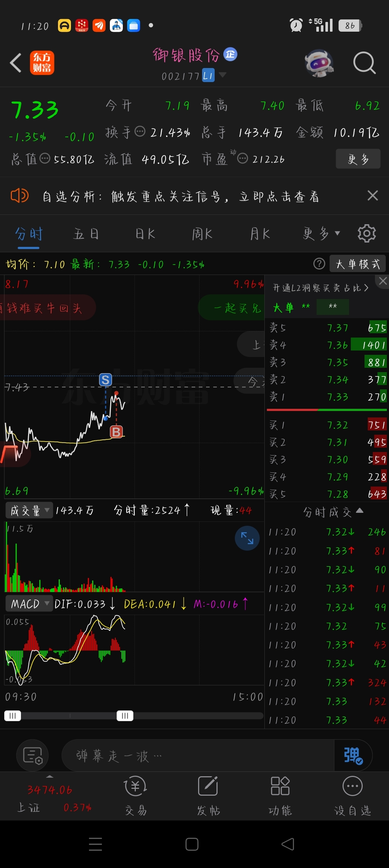Viewport: 389px width, 868px height.
Task: Open the 东方财富 logo home shortcut
Action: tap(42, 63)
